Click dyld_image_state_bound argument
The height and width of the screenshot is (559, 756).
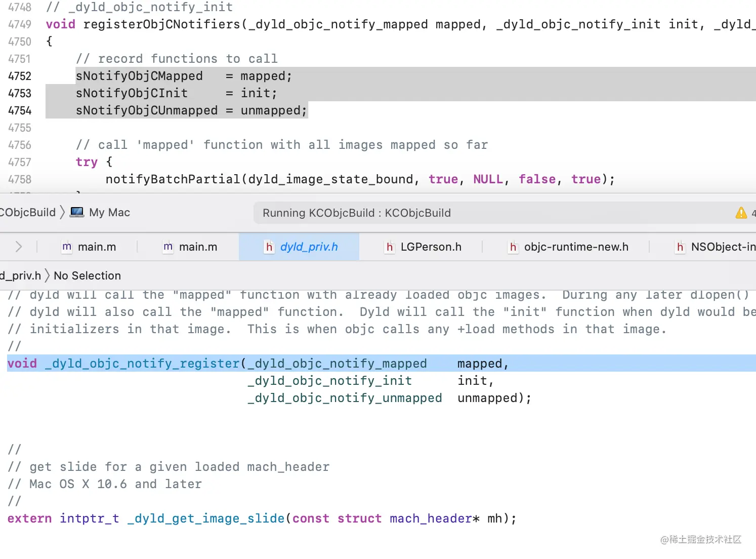tap(330, 179)
